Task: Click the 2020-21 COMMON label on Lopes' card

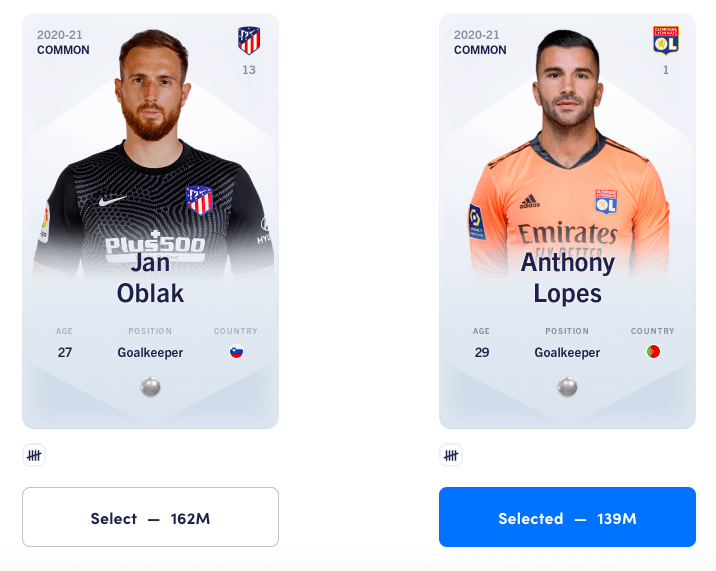Action: tap(480, 42)
